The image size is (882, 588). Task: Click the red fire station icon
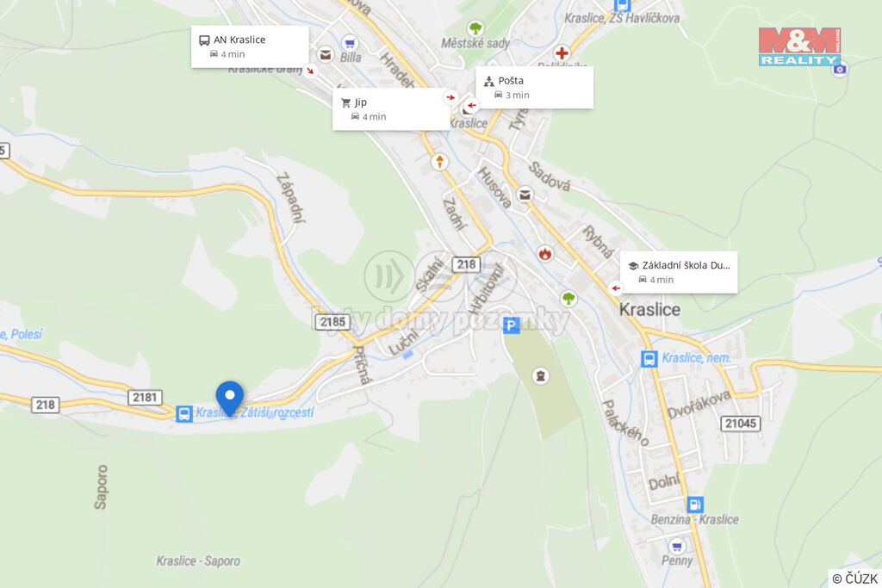point(544,253)
